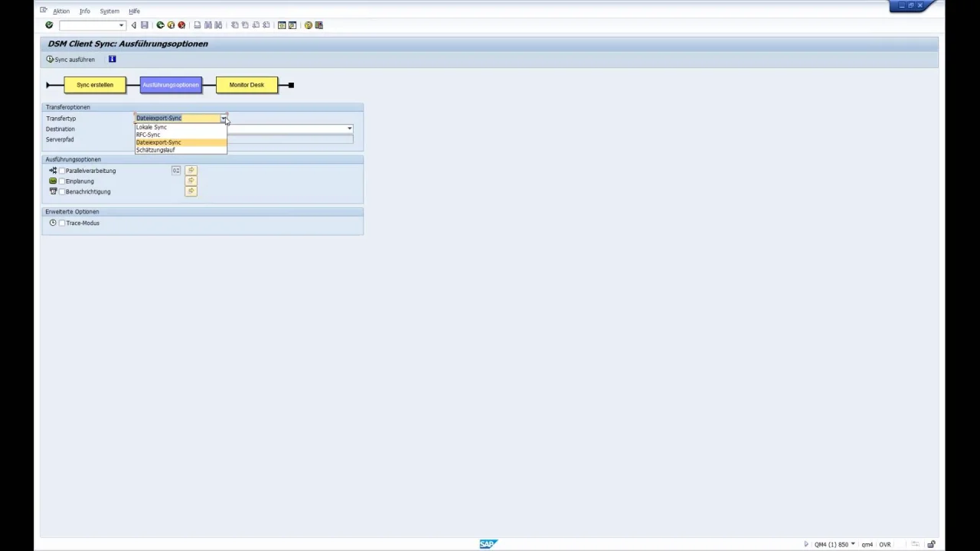Collapse the Transfertyp dropdown arrow
This screenshot has width=980, height=551.
pyautogui.click(x=224, y=119)
